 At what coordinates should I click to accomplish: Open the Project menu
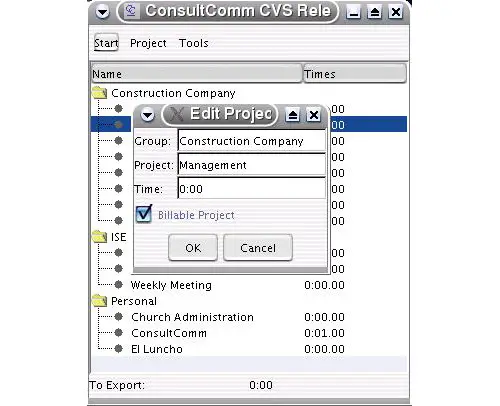click(148, 43)
